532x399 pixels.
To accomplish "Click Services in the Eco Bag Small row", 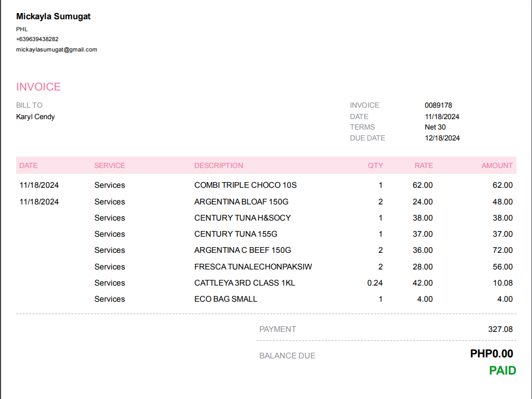I will [x=110, y=299].
